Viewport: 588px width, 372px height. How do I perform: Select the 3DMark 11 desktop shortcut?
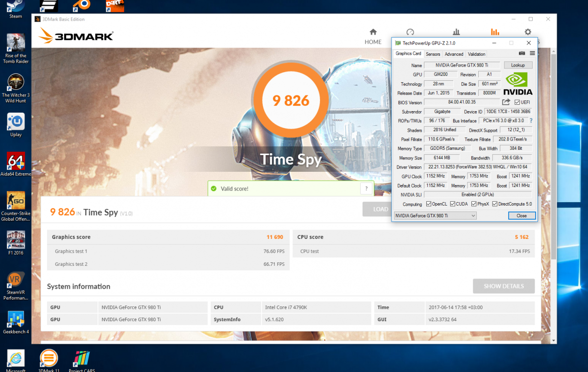49,361
